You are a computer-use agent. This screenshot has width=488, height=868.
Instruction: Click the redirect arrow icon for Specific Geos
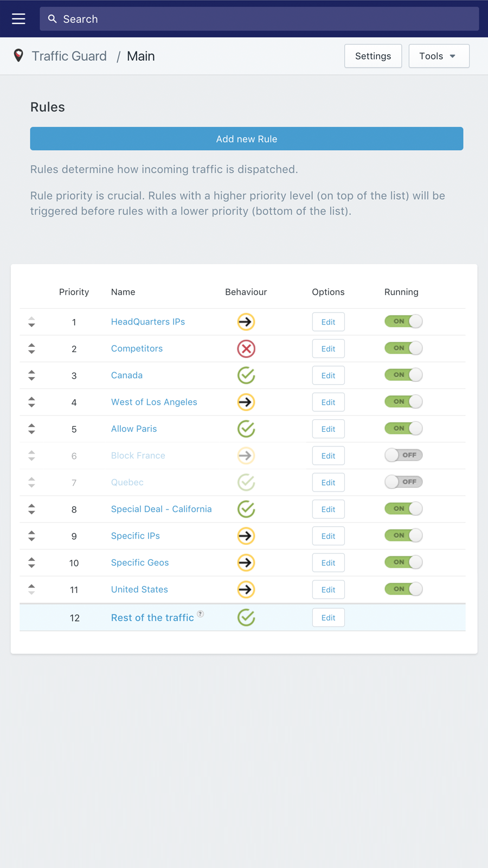[246, 563]
